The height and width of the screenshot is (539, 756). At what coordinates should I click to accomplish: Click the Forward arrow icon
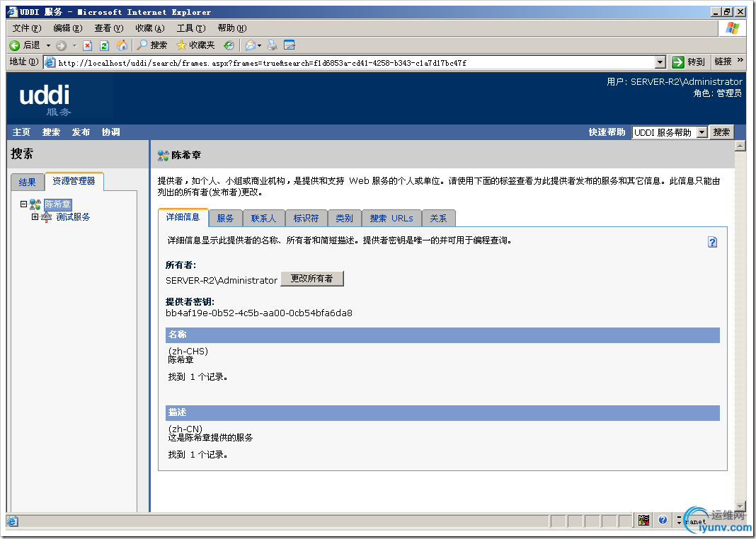coord(62,46)
